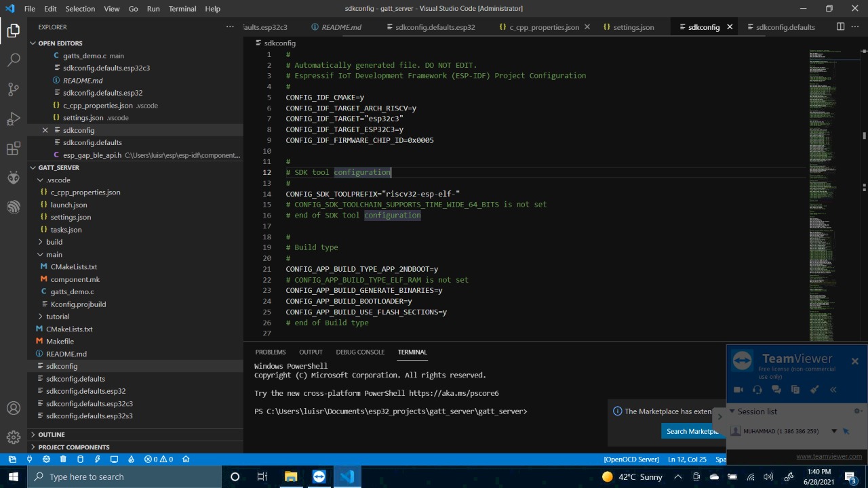The width and height of the screenshot is (868, 488).
Task: Open TeamViewer session list settings gear
Action: tap(857, 411)
